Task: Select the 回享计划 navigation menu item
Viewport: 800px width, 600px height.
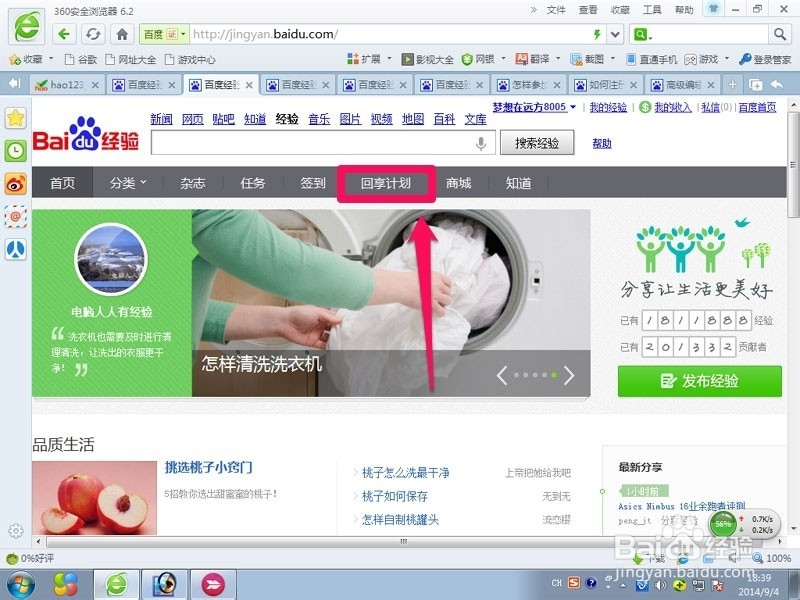Action: click(x=386, y=183)
